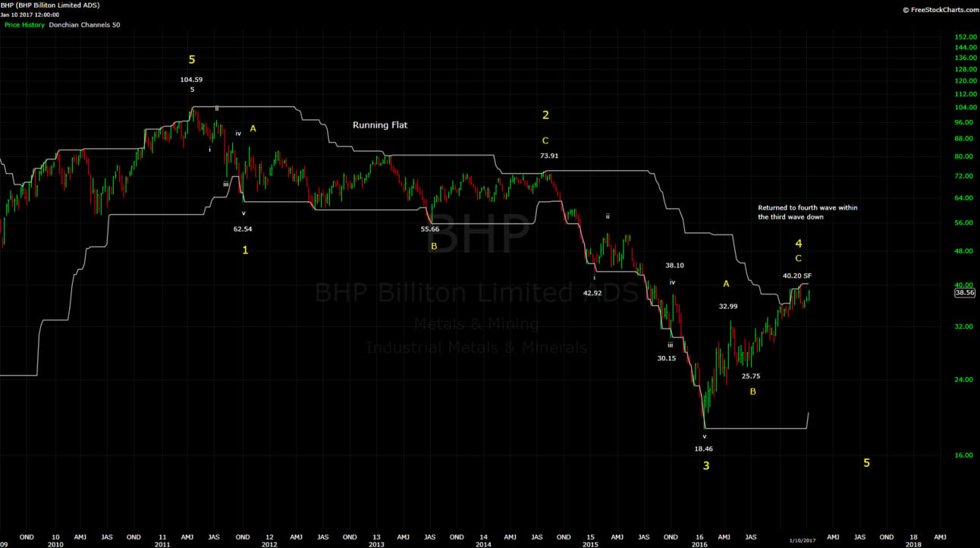Click the Jan 10 2017 12:00:00 timestamp
980x548 pixels.
(30, 15)
